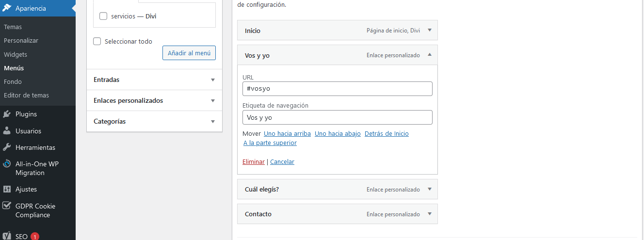Click the All-in-One WP Migration icon
The height and width of the screenshot is (240, 644).
tap(7, 164)
